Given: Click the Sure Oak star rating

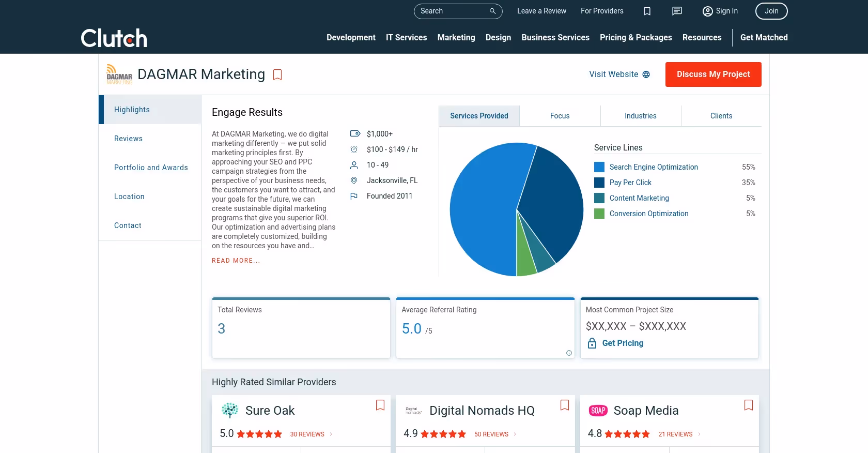Looking at the screenshot, I should [x=259, y=434].
